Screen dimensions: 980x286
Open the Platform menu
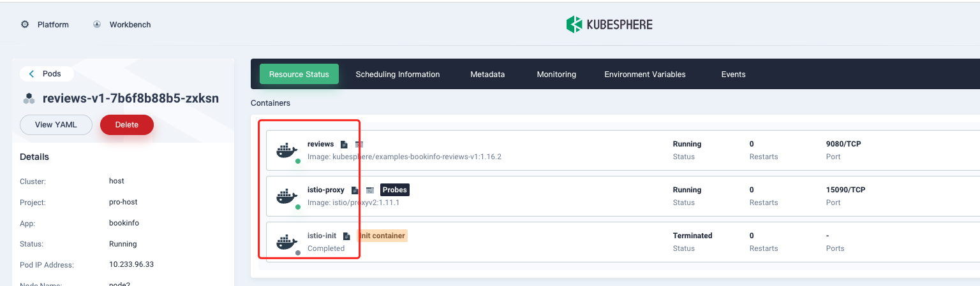53,25
